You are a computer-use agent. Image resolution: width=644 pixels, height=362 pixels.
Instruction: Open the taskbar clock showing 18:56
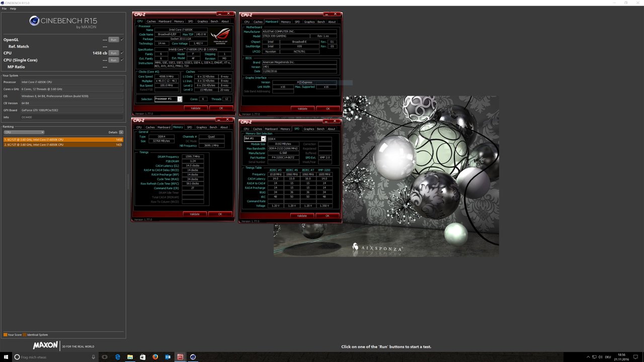[621, 357]
